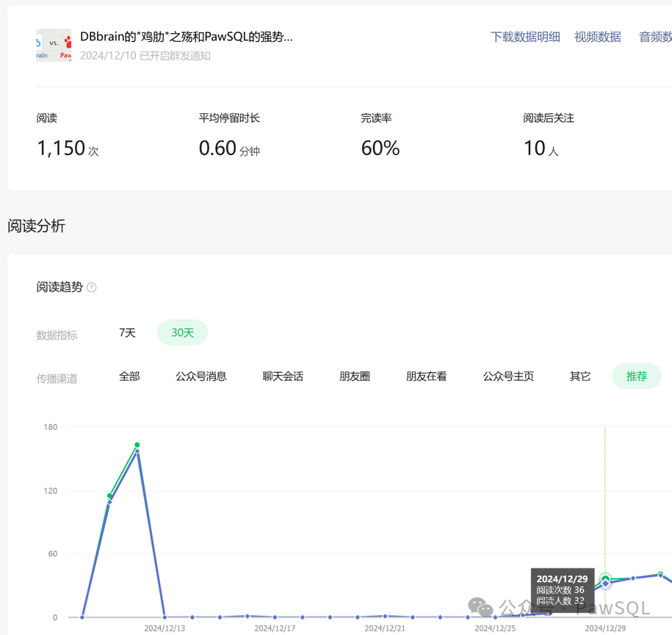672x635 pixels.
Task: Click the 60% completion rate value
Action: 380,148
